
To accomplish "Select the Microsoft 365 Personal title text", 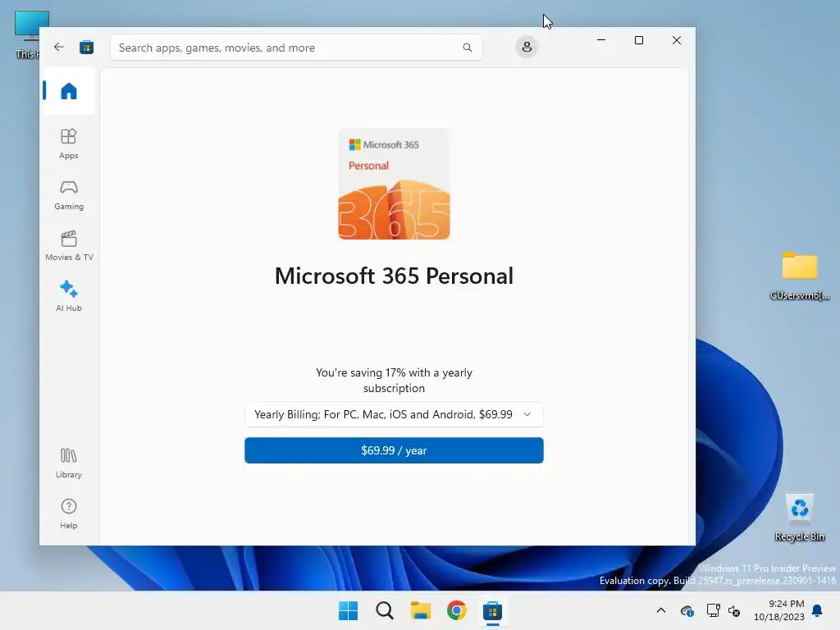I will tap(394, 276).
